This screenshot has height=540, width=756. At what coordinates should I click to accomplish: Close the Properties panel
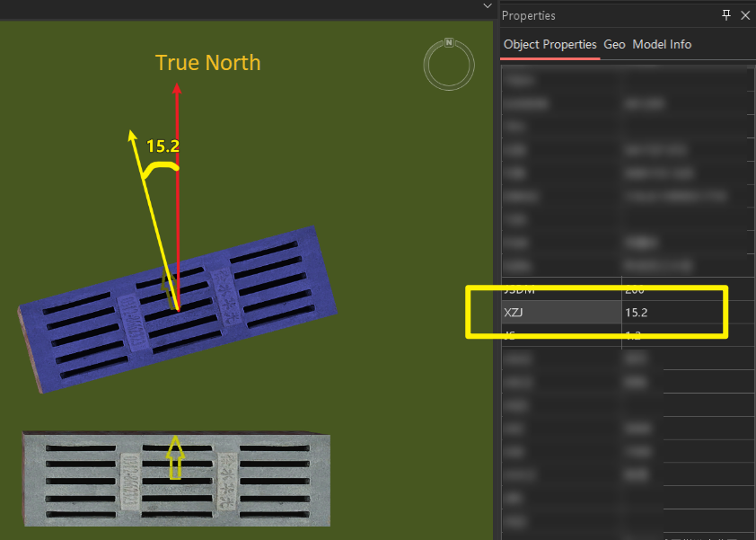[745, 15]
